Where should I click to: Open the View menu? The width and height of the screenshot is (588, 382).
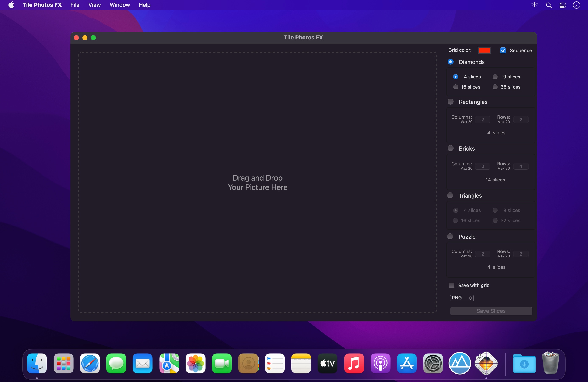94,5
